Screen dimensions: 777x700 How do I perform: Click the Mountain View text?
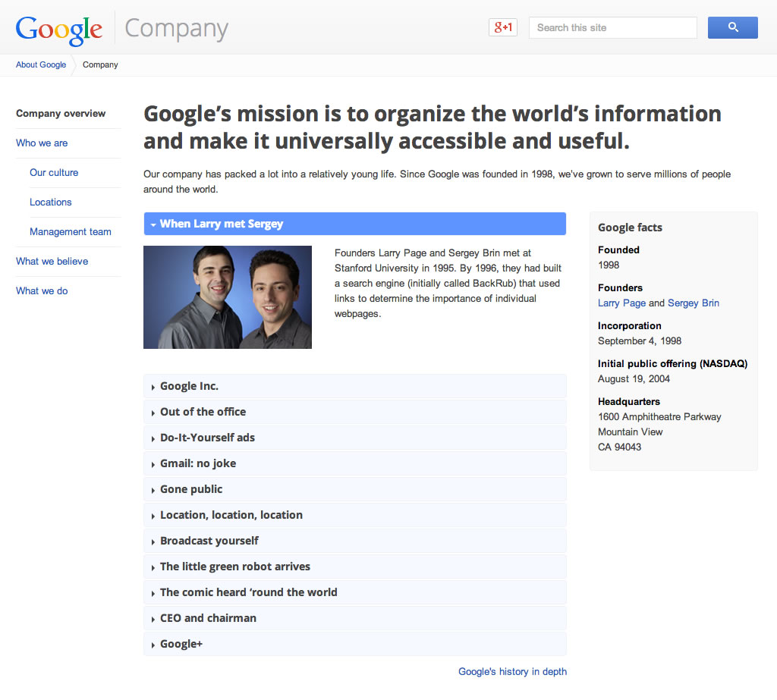(630, 432)
